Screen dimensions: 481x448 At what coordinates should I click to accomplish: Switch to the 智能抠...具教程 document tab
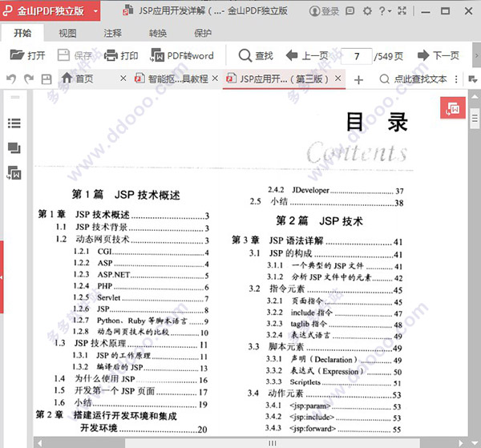(172, 79)
